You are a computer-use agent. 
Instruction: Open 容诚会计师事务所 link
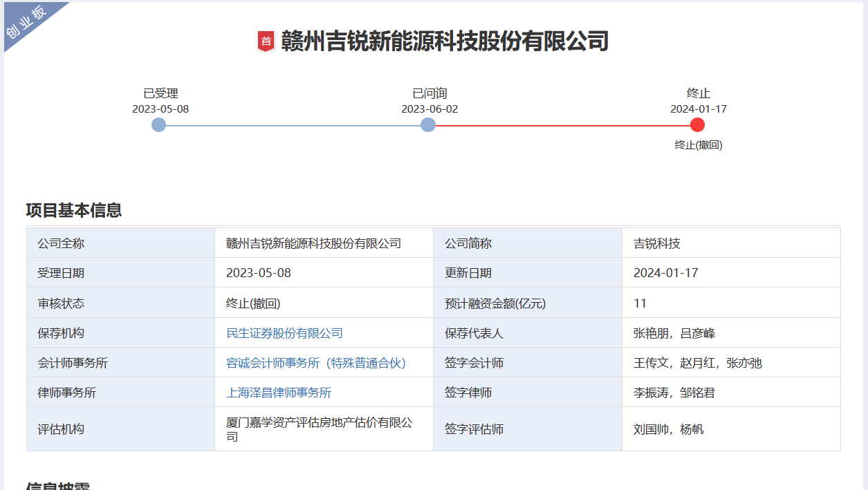pos(316,363)
